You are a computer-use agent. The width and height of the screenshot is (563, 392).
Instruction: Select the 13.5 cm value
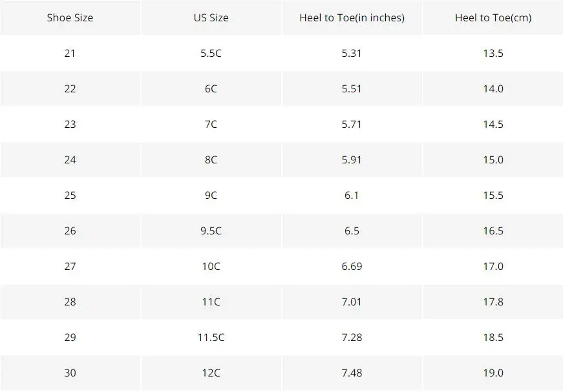[x=493, y=53]
